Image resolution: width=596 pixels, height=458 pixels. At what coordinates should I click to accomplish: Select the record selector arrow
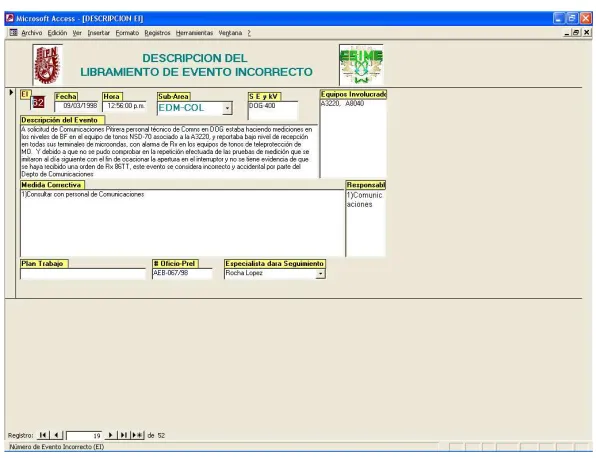(11, 92)
